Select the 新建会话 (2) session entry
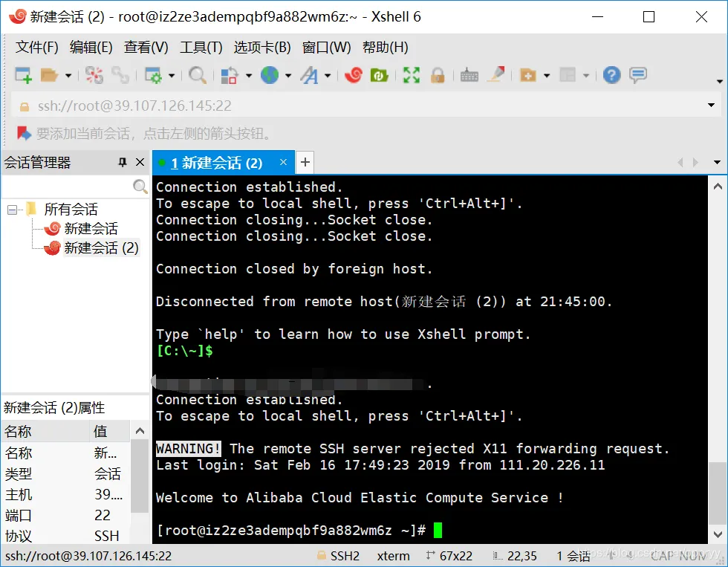The width and height of the screenshot is (728, 567). pyautogui.click(x=101, y=248)
